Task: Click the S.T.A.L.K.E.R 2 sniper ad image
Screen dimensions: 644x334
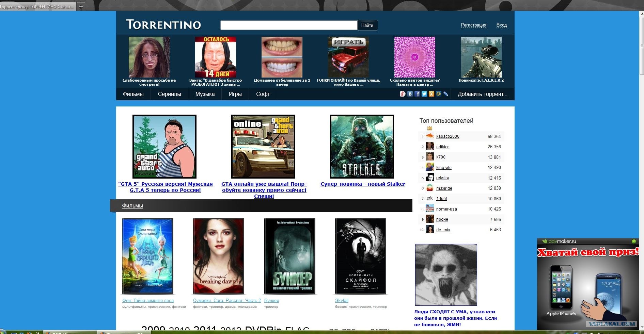Action: 481,57
